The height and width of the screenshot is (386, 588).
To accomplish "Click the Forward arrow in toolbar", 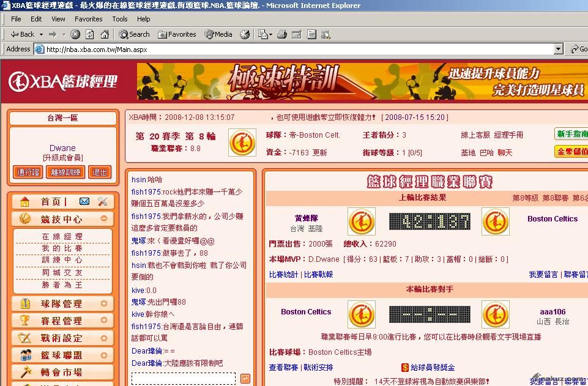I will tap(53, 34).
